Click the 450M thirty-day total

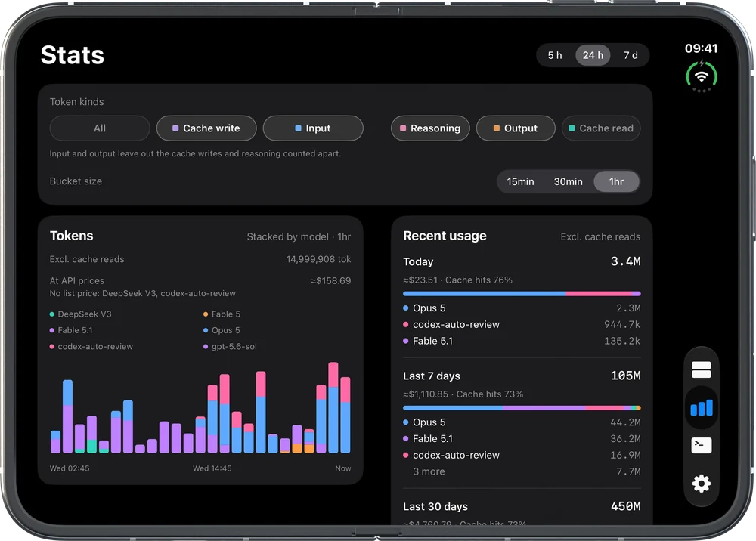[x=625, y=506]
